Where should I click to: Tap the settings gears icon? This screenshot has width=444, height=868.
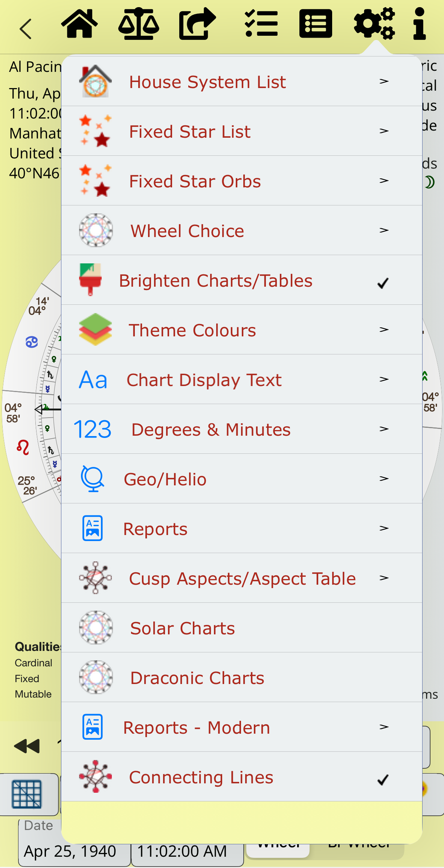pyautogui.click(x=374, y=24)
